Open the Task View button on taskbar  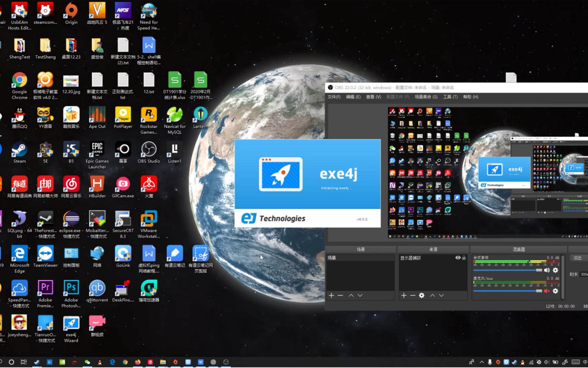click(x=23, y=362)
